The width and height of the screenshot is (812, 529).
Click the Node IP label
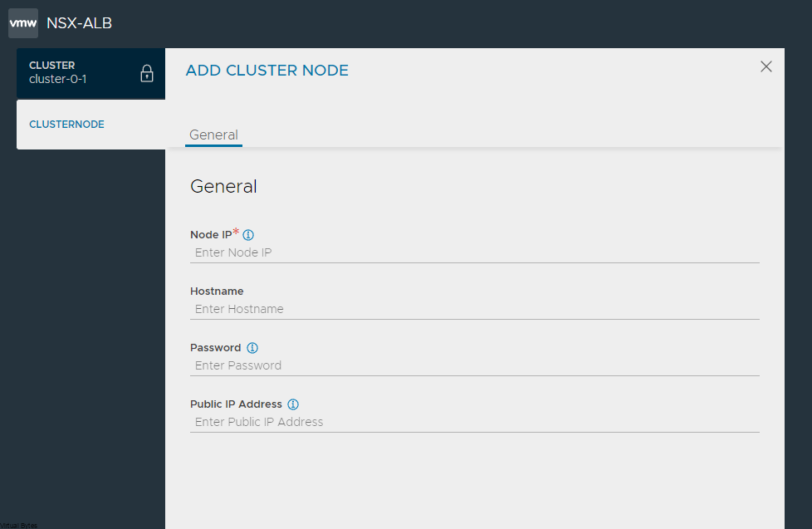click(211, 235)
